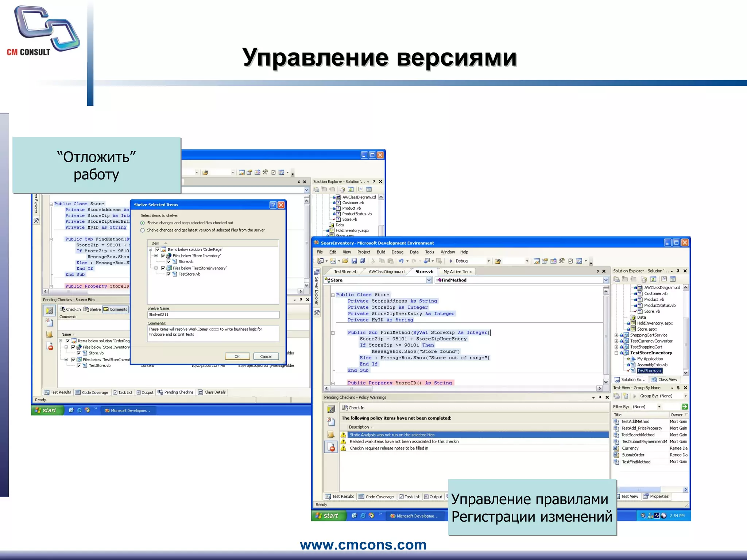
Task: Click Shelve button in back Pending Checkins toolbar
Action: [x=92, y=310]
